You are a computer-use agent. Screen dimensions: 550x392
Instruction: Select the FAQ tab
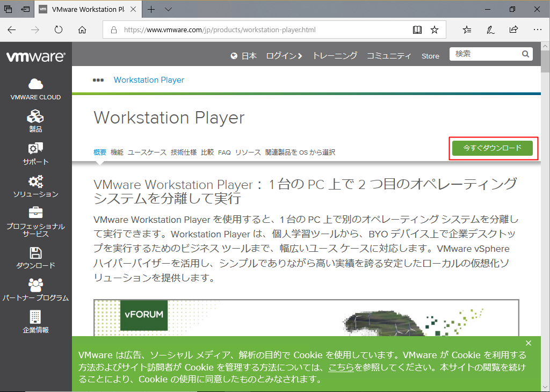225,153
